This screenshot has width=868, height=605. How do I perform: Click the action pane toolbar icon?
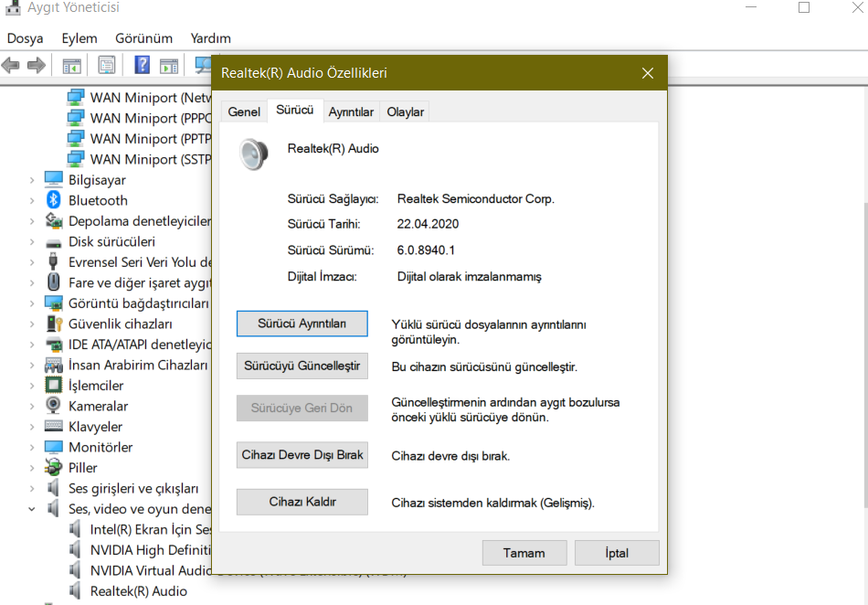tap(169, 66)
